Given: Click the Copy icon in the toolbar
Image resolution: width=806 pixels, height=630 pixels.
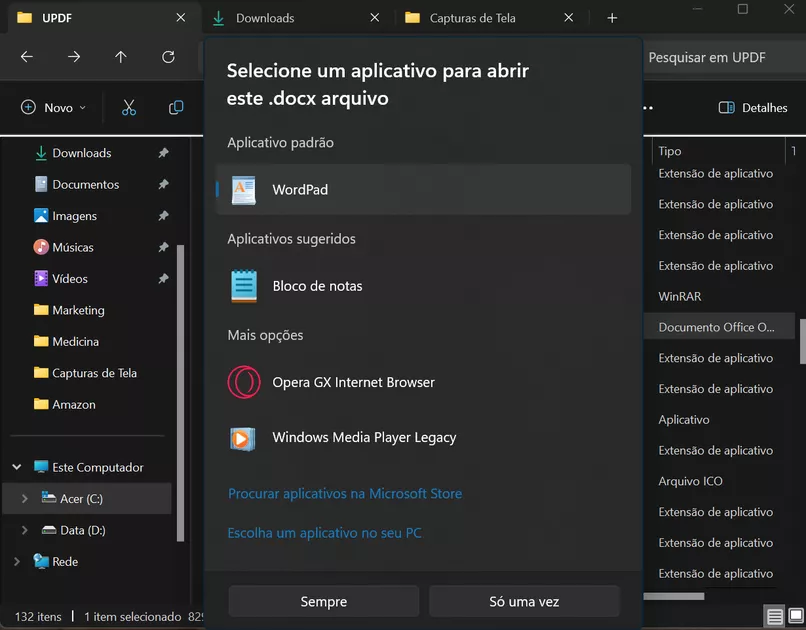Looking at the screenshot, I should (x=176, y=107).
